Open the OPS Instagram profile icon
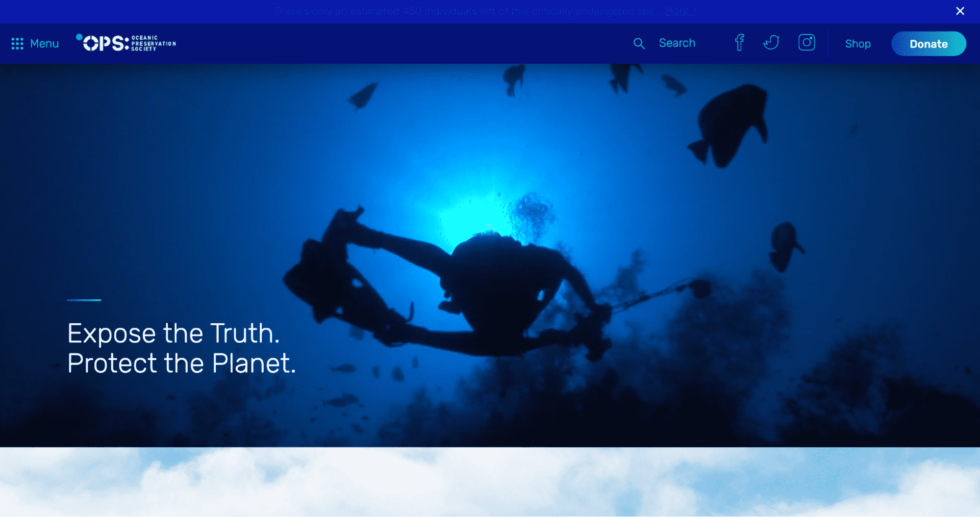 (x=806, y=43)
